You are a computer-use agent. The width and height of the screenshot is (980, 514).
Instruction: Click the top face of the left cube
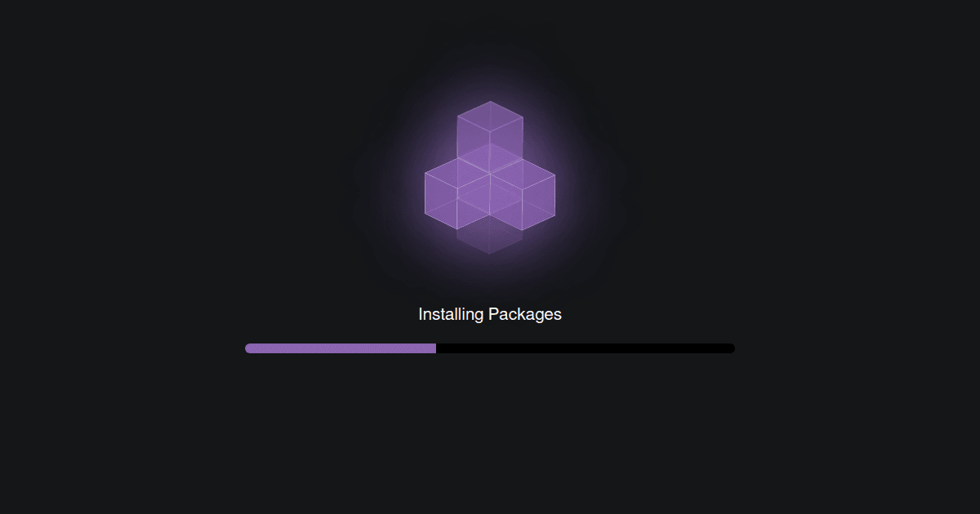pyautogui.click(x=457, y=175)
